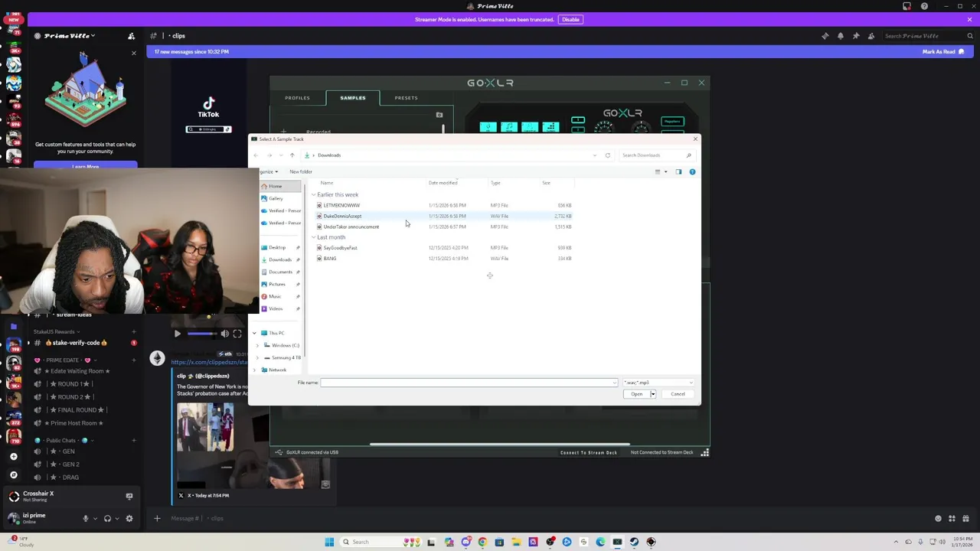Switch to the PRESETS tab in GoXLR
The width and height of the screenshot is (980, 551).
pos(406,98)
